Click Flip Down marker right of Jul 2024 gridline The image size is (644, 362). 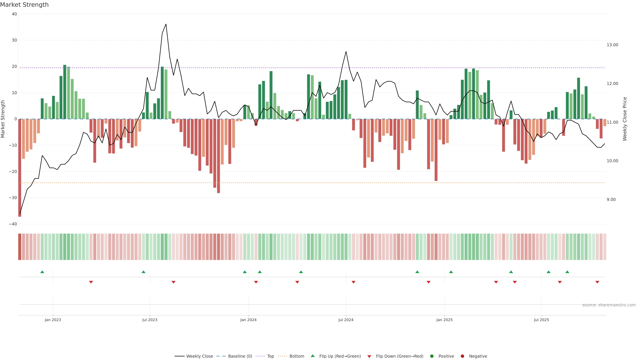[354, 282]
